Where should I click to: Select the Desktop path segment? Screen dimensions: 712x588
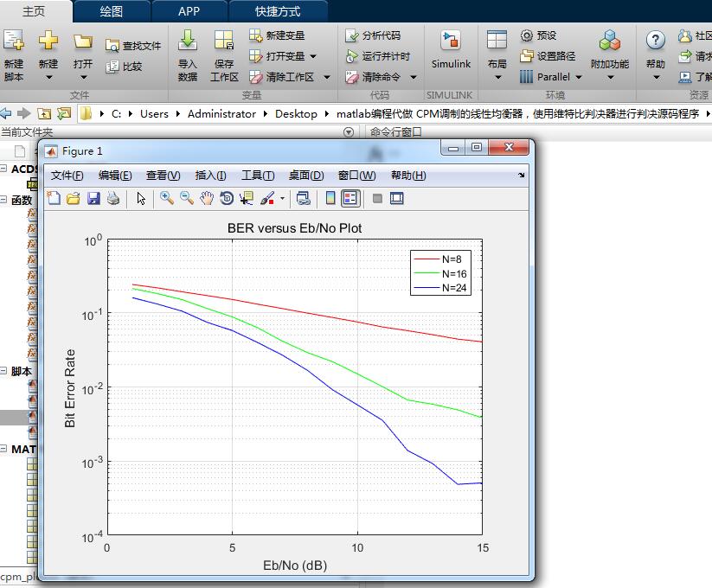tap(296, 114)
